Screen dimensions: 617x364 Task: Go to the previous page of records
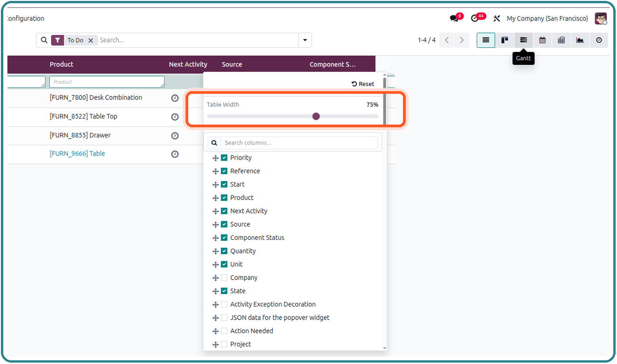(x=447, y=40)
